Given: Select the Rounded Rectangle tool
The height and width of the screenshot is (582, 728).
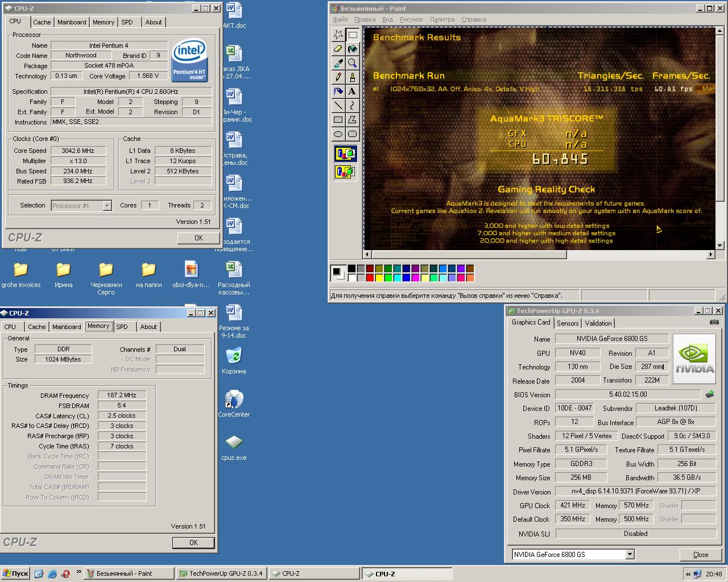Looking at the screenshot, I should [x=353, y=134].
